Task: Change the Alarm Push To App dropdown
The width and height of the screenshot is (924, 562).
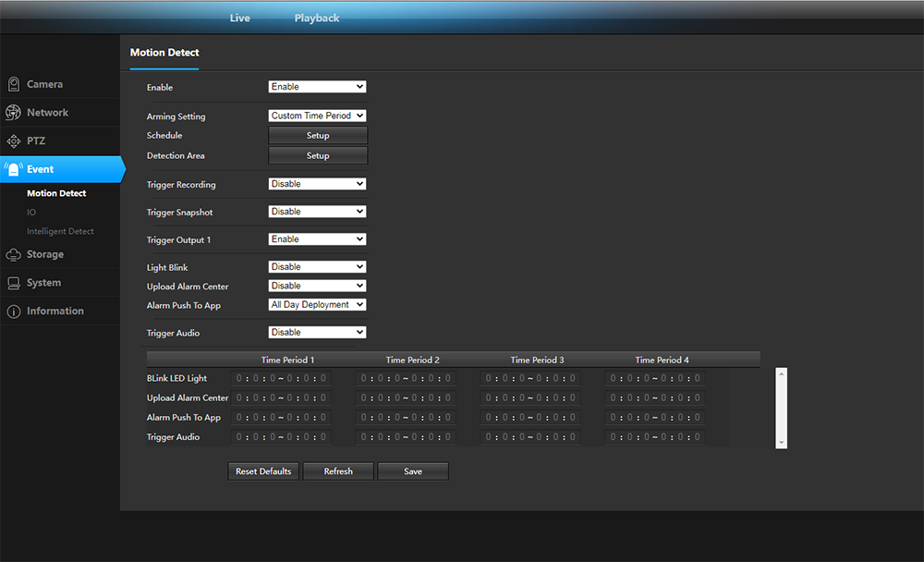Action: pos(317,305)
